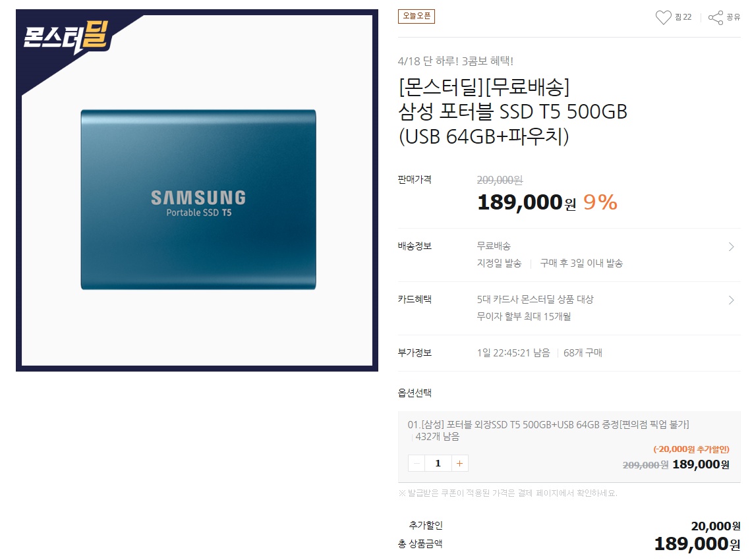Click the Samsung SSD product image

click(198, 200)
